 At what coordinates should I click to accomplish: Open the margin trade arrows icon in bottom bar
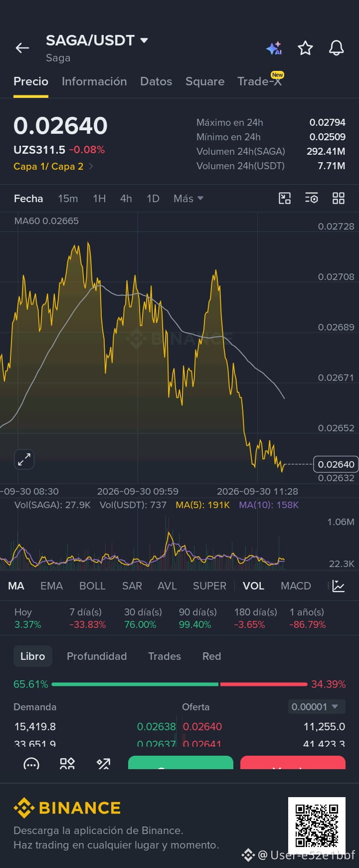103,764
